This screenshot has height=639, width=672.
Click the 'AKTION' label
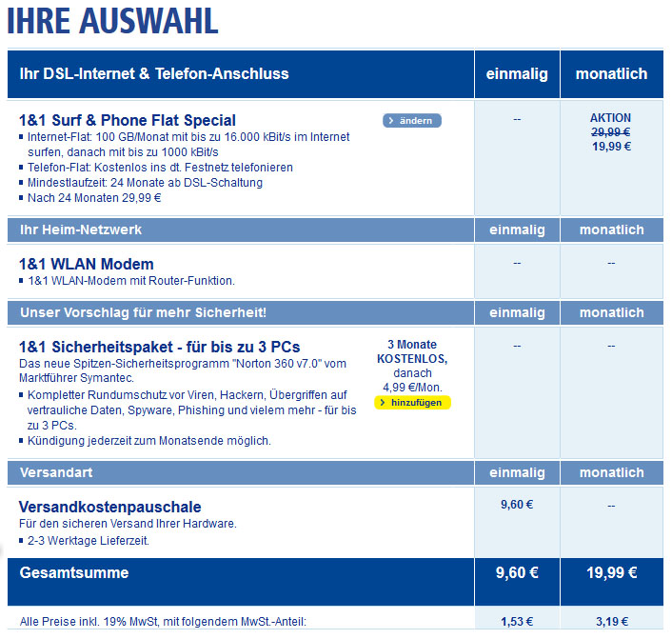pos(611,118)
